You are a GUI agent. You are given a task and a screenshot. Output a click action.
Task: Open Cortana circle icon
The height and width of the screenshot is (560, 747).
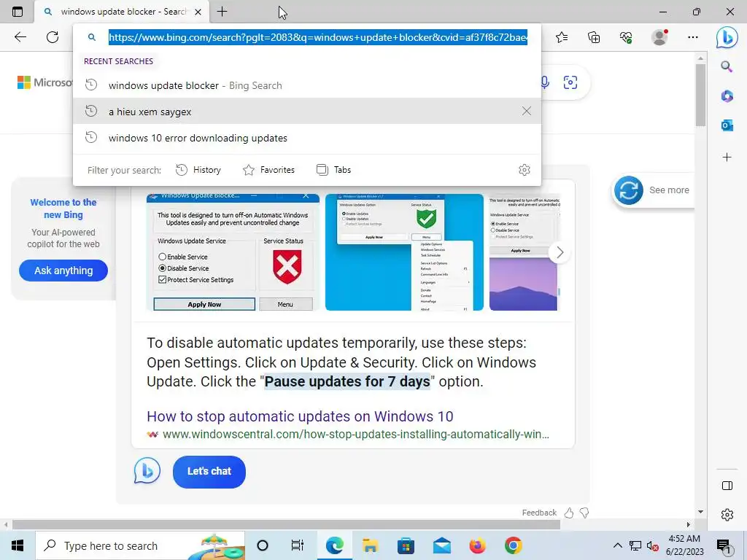263,545
